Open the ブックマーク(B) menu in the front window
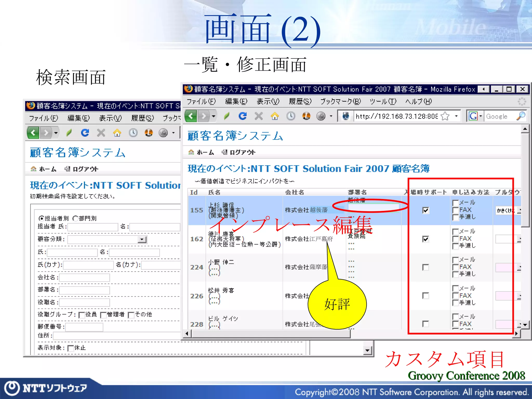Image resolution: width=532 pixels, height=399 pixels. click(340, 102)
